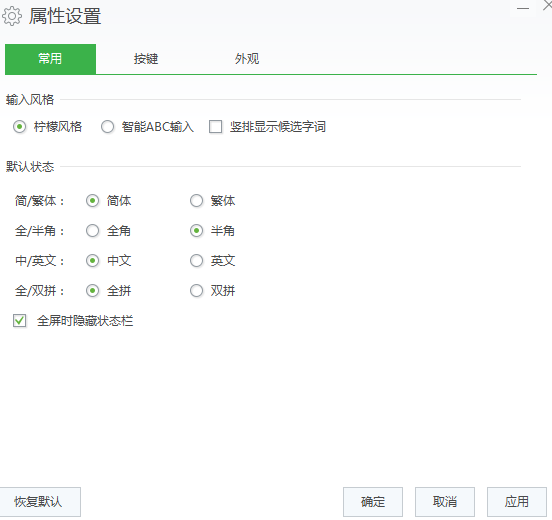Click the 恢复默认 button
The image size is (552, 520).
point(39,502)
